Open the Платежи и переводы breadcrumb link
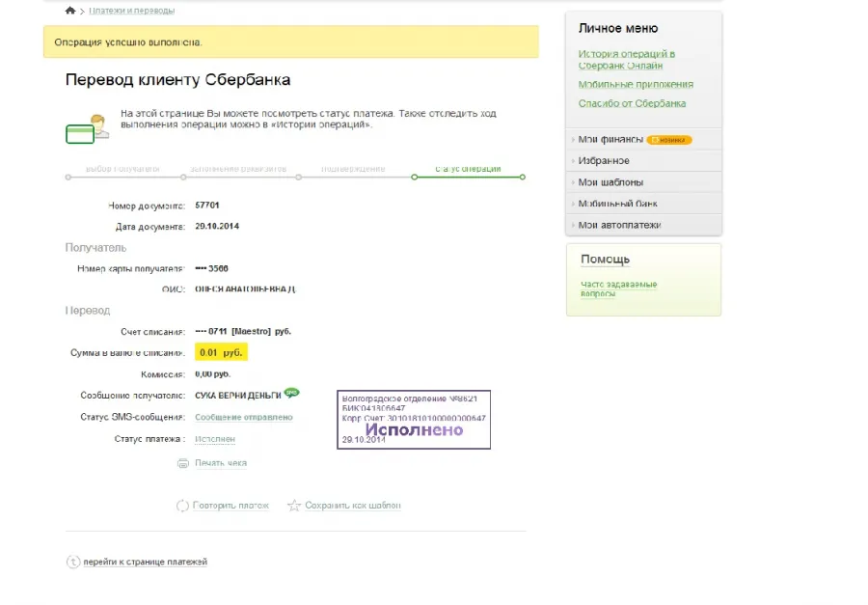 132,11
